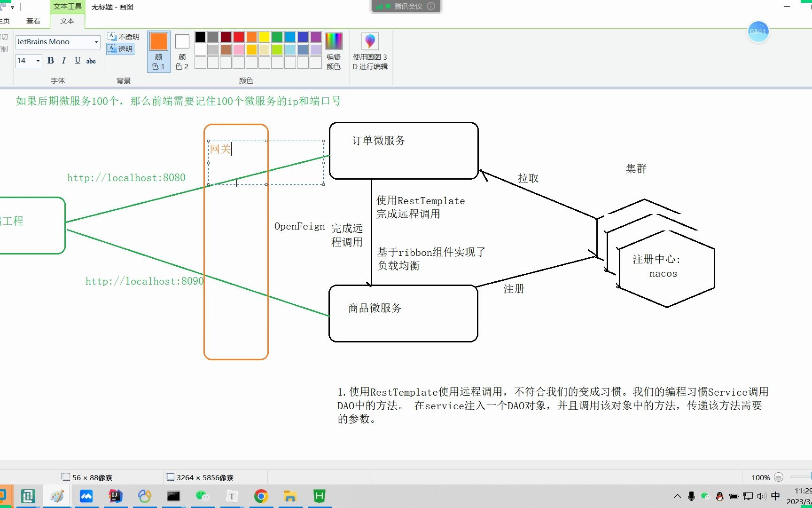Click the 编辑颜色 label button
The width and height of the screenshot is (812, 508).
pyautogui.click(x=334, y=62)
